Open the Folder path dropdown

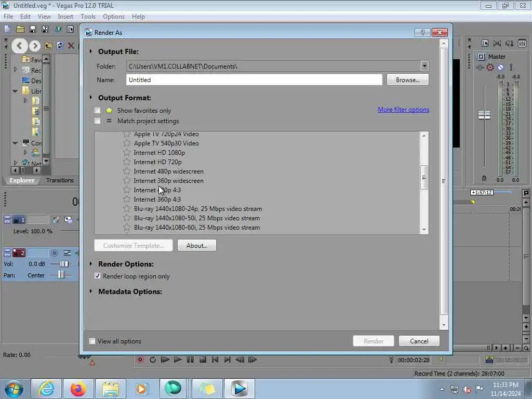[424, 66]
